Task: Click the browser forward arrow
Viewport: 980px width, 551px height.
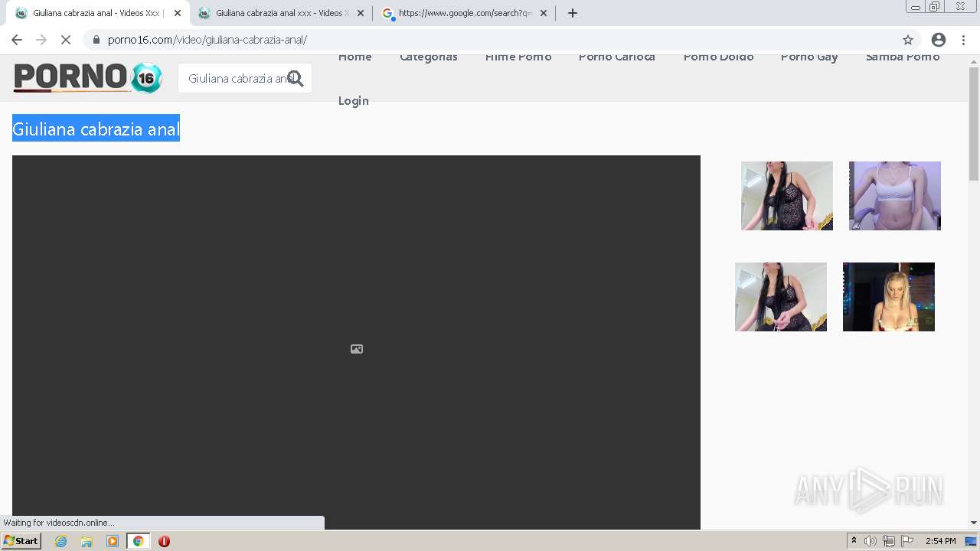Action: tap(41, 40)
